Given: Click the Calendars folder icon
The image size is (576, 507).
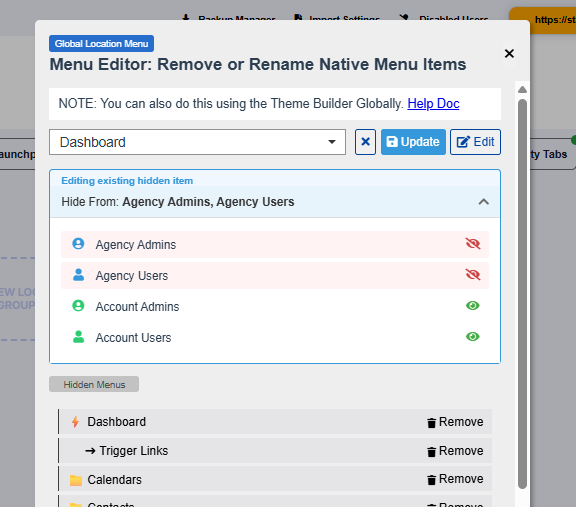Looking at the screenshot, I should (76, 480).
